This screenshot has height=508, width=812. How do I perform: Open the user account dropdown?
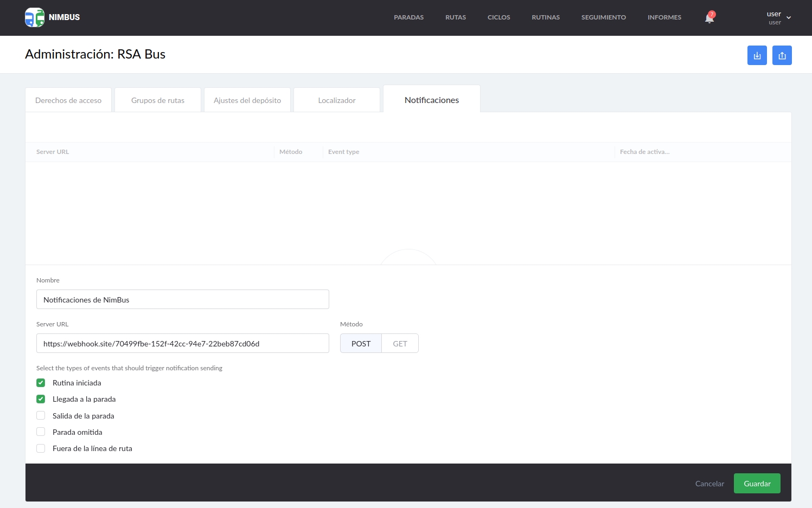(x=778, y=17)
